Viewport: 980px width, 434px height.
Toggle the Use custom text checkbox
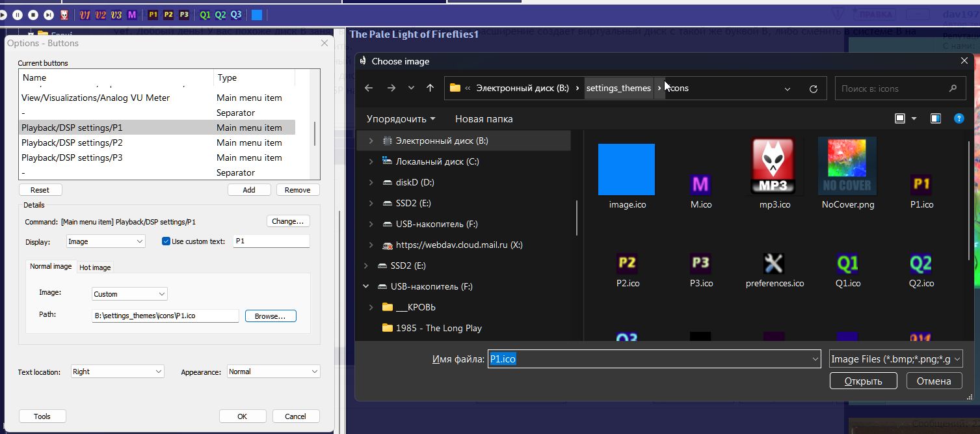tap(166, 241)
